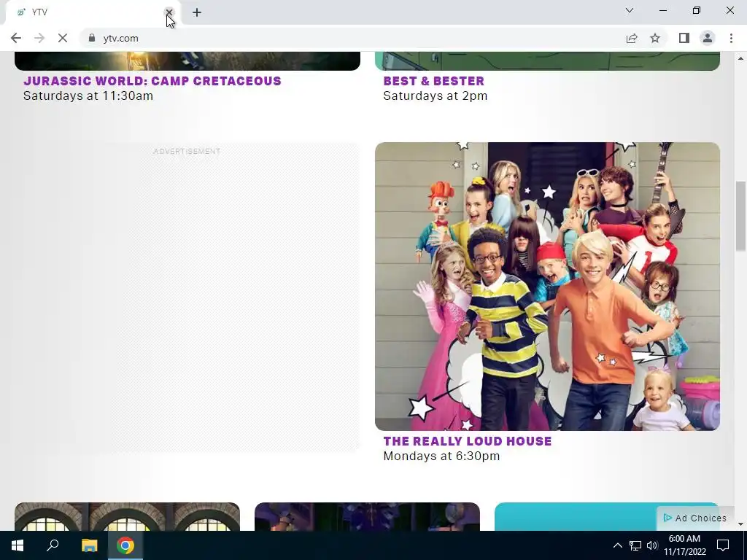Click the 'Saturdays at 2pm' schedule text
Image resolution: width=747 pixels, height=560 pixels.
point(436,96)
